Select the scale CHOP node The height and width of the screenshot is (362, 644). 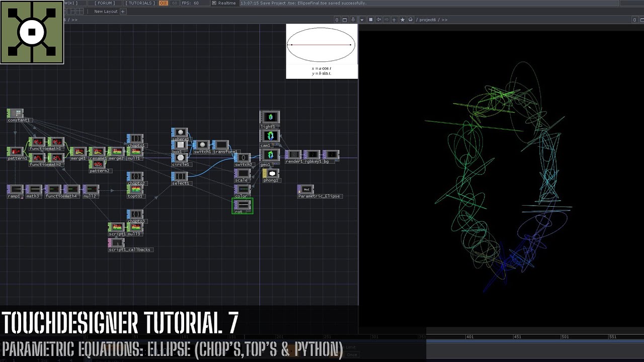(x=243, y=173)
